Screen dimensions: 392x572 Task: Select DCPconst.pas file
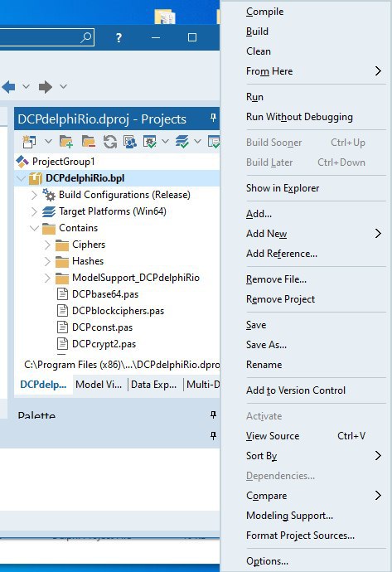click(102, 327)
